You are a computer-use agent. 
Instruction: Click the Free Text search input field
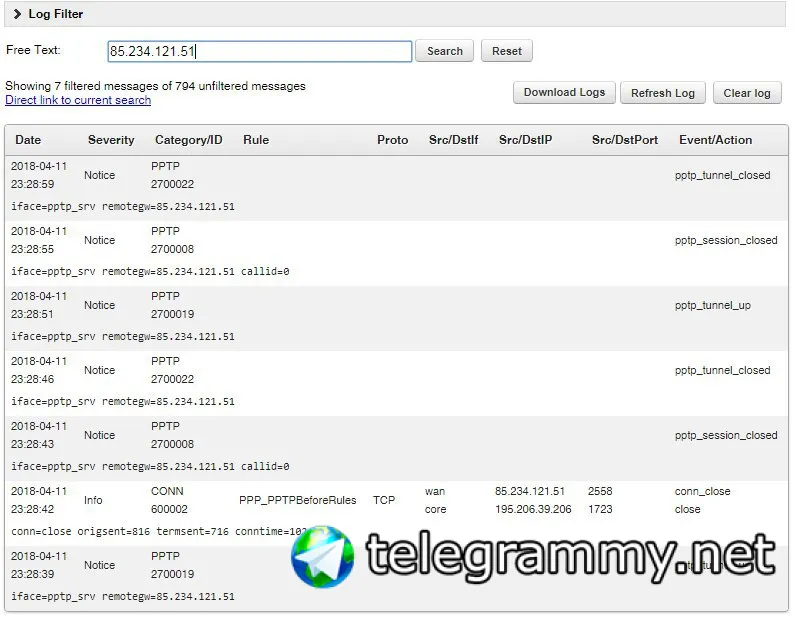click(x=260, y=51)
